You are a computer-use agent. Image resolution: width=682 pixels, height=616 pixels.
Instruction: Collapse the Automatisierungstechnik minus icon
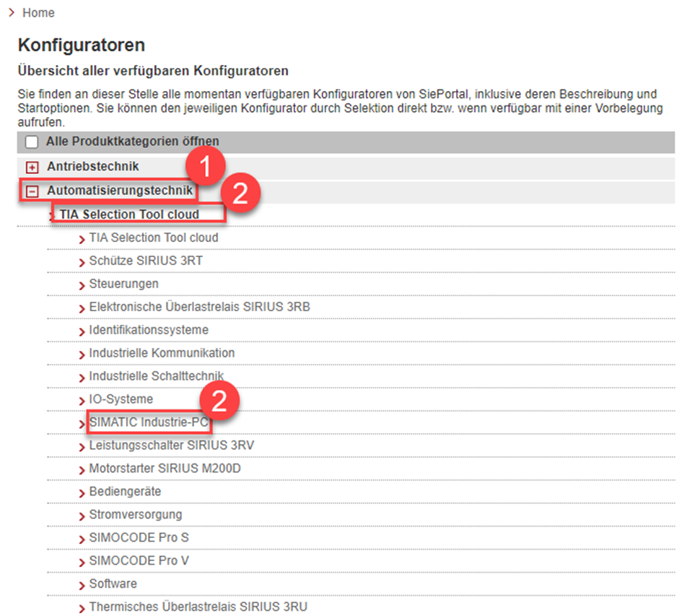[x=32, y=191]
